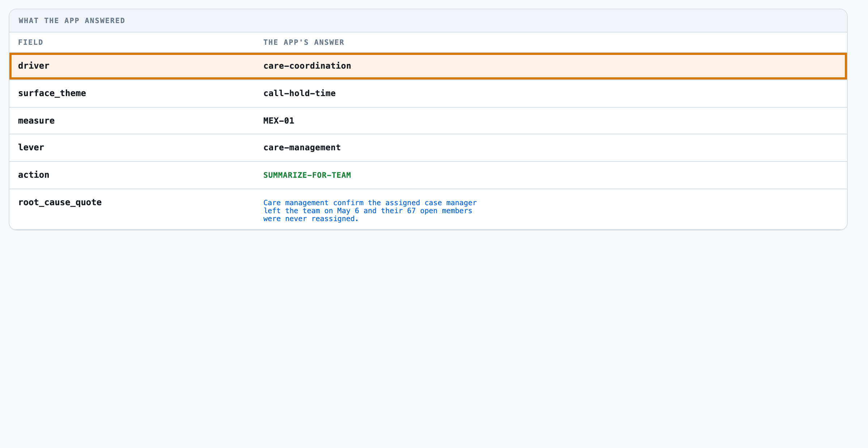Select the highlighted driver row
Image resolution: width=868 pixels, height=448 pixels.
click(x=428, y=66)
